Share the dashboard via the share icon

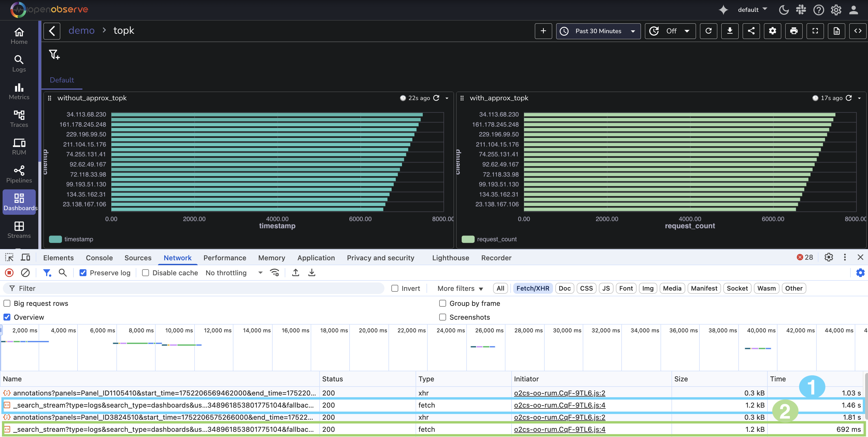point(751,31)
